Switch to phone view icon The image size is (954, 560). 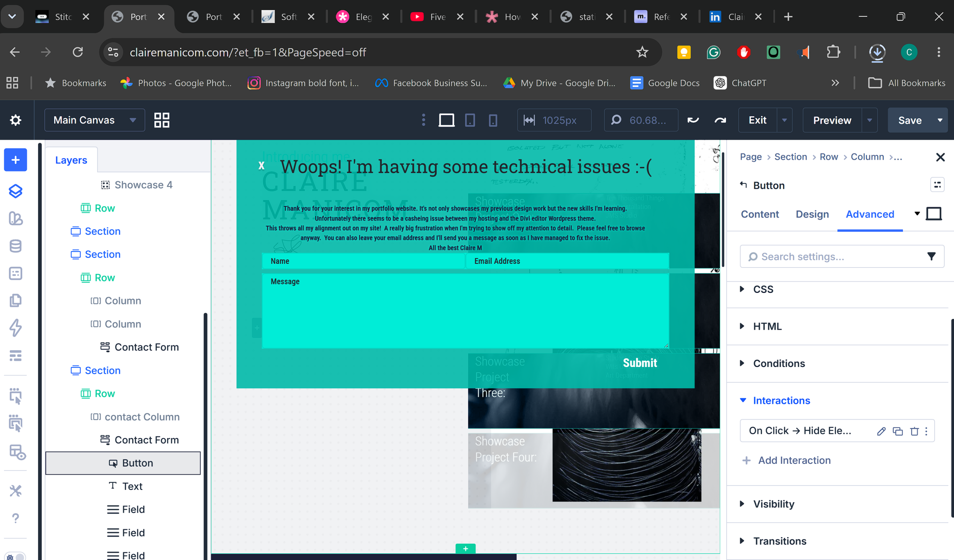point(493,120)
